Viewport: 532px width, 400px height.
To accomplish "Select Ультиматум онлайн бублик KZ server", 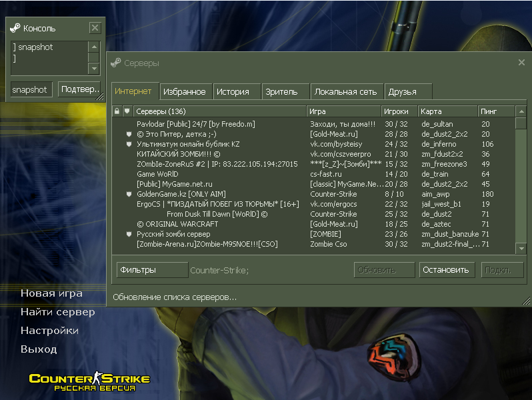I will 313,144.
